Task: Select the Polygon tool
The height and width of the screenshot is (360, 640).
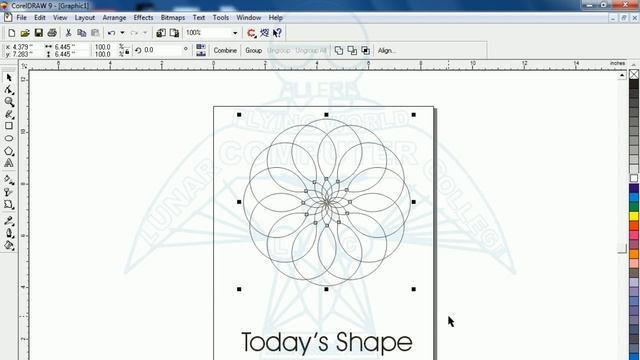Action: tap(9, 151)
